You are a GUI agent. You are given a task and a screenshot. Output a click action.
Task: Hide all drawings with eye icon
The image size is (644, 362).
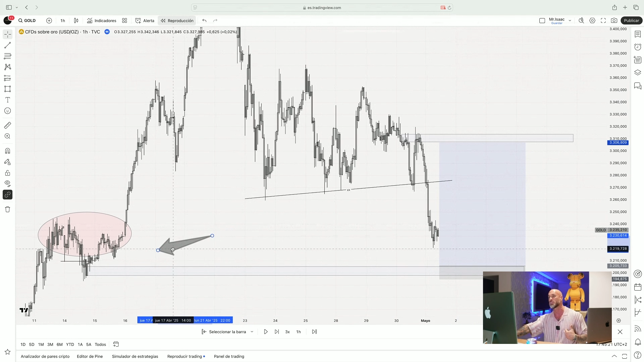7,184
